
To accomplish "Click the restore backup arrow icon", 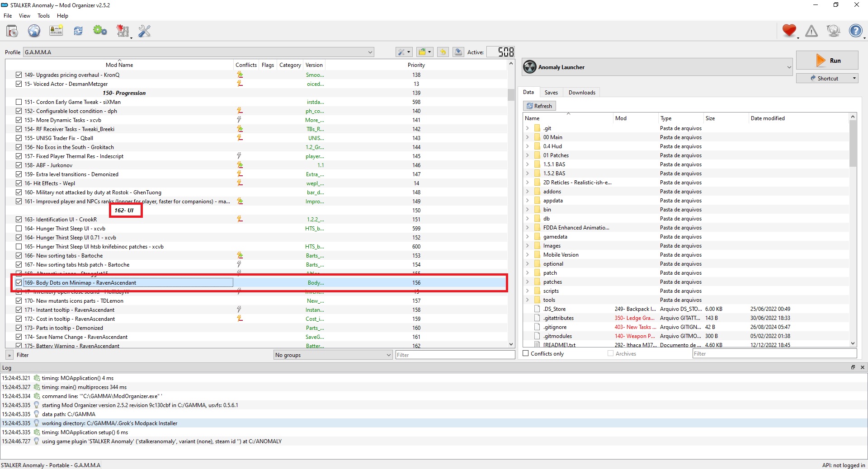I will [x=443, y=52].
